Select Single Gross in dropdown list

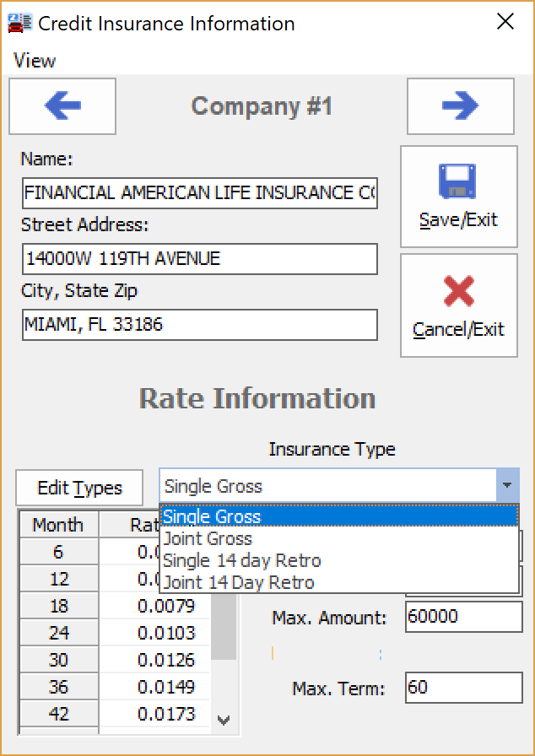[x=339, y=517]
